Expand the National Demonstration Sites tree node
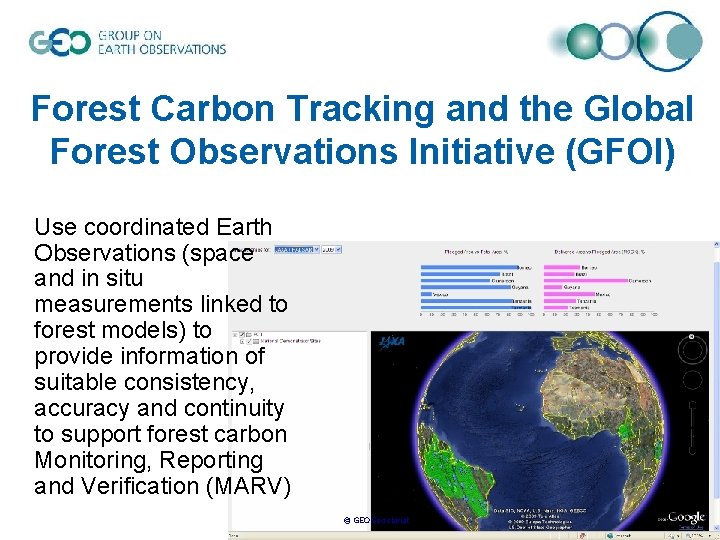720x540 pixels. [242, 341]
